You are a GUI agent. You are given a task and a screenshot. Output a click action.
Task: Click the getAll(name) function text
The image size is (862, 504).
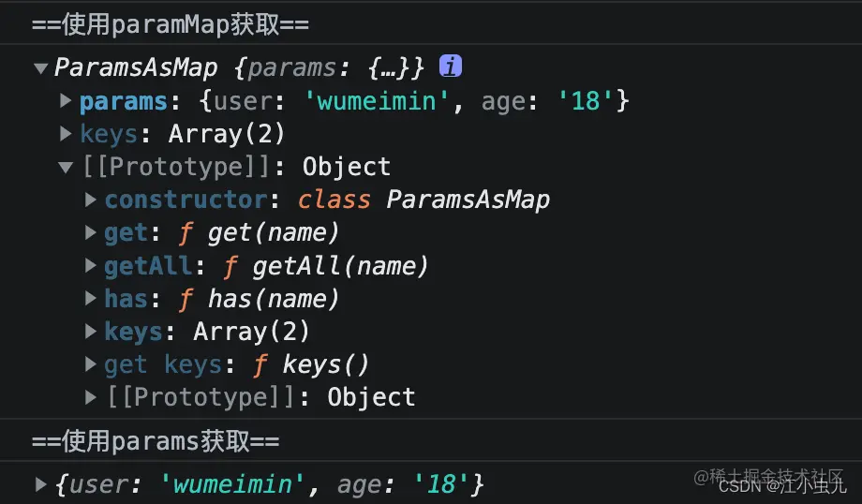pos(340,266)
